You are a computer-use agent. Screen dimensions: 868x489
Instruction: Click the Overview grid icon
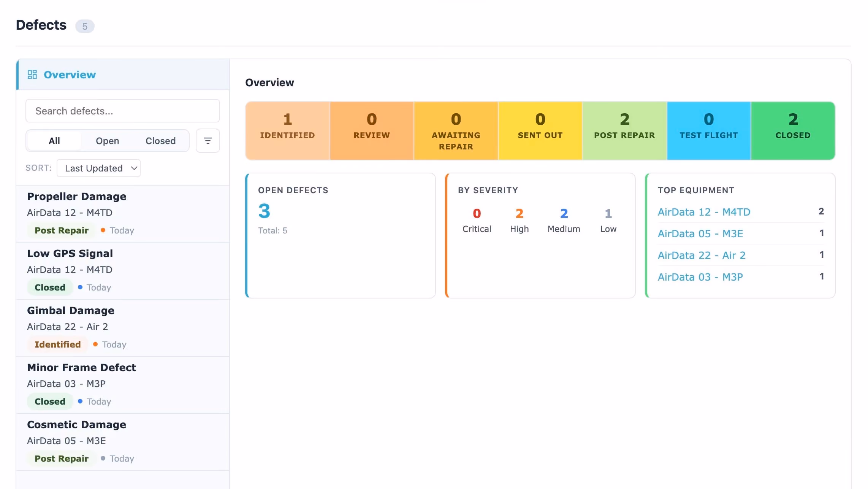(32, 75)
